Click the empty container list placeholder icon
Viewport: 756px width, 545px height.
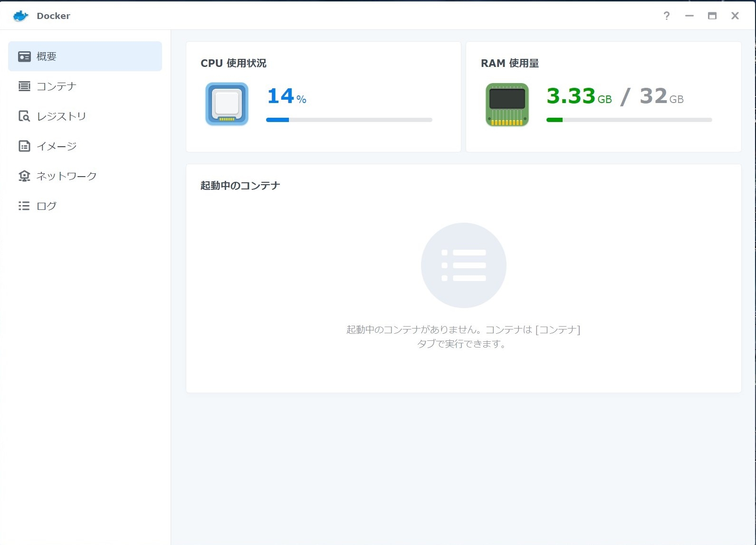pyautogui.click(x=463, y=265)
